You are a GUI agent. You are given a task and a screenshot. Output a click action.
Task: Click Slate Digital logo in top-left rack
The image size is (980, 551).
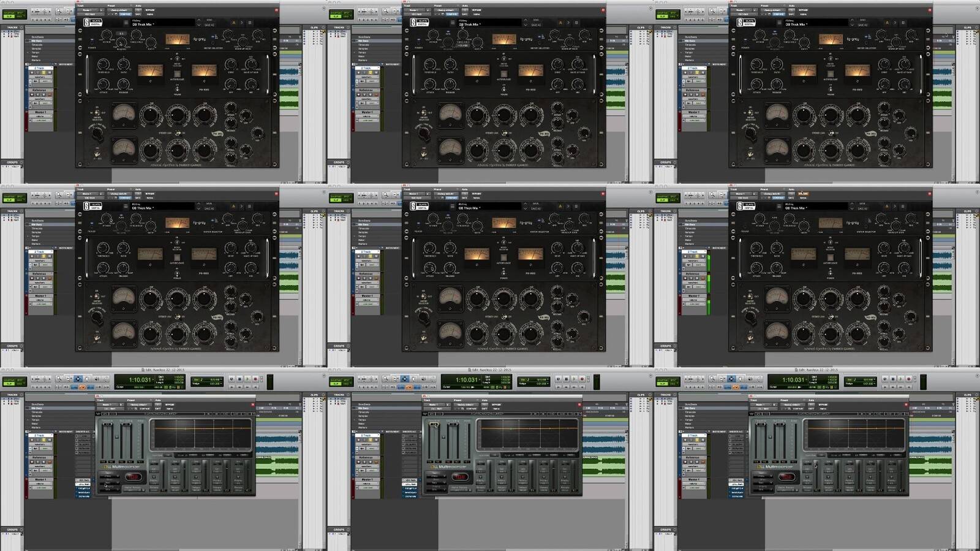[92, 22]
